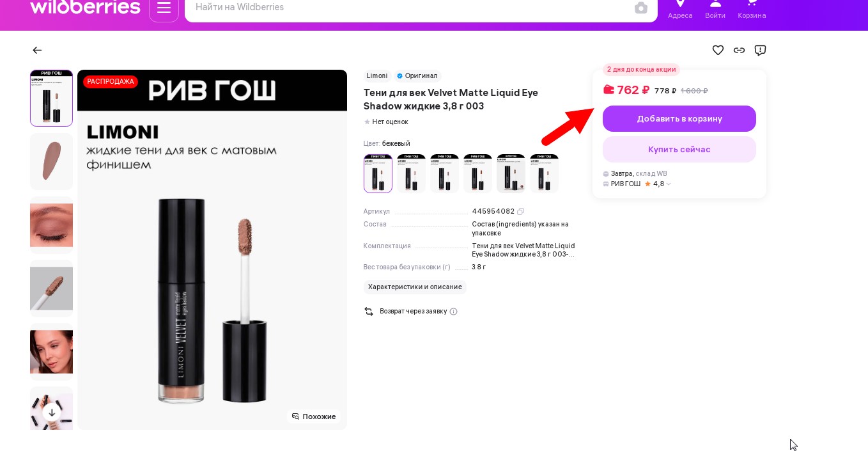Go back using the left arrow
Screen dimensions: 868x451
(x=37, y=50)
